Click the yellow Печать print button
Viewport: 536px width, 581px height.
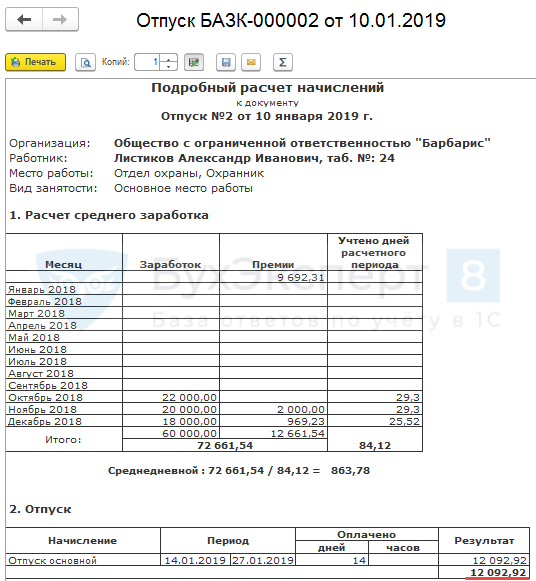pos(36,62)
